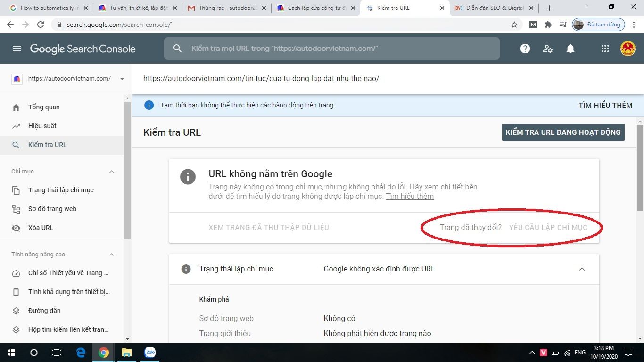Open the property selector dropdown

point(122,79)
